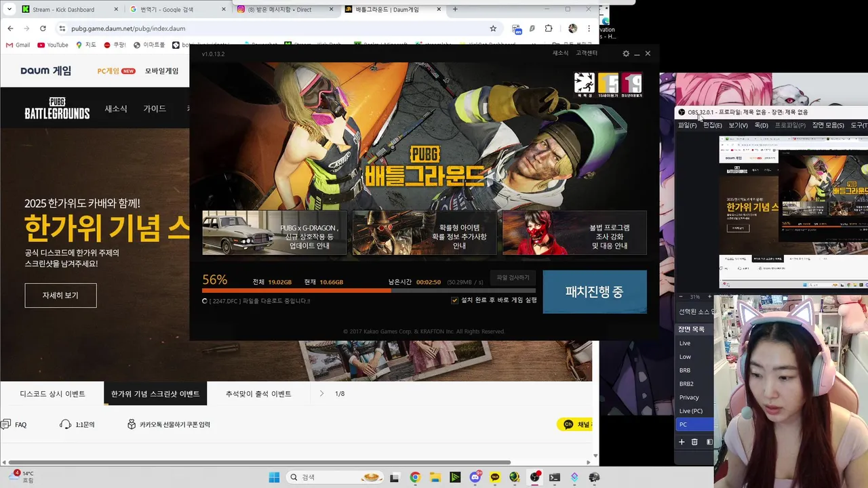The image size is (868, 488).
Task: Select BRB2 scene in OBS
Action: coord(694,384)
